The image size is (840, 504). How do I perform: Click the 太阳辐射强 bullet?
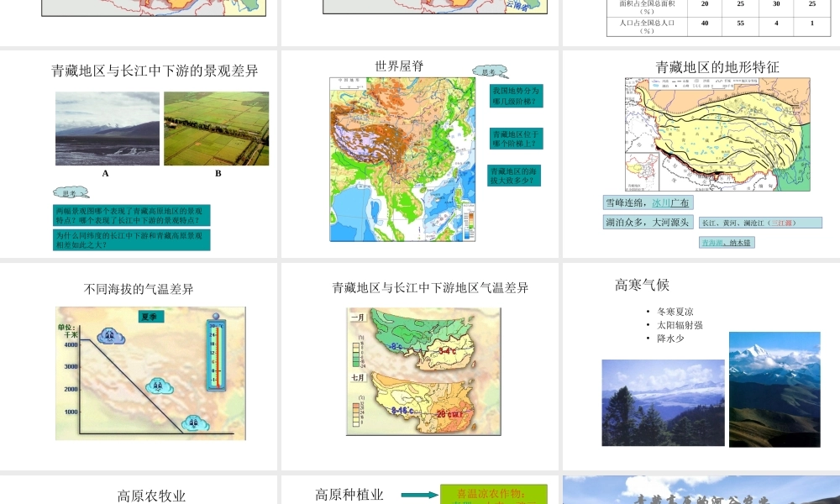[x=680, y=325]
